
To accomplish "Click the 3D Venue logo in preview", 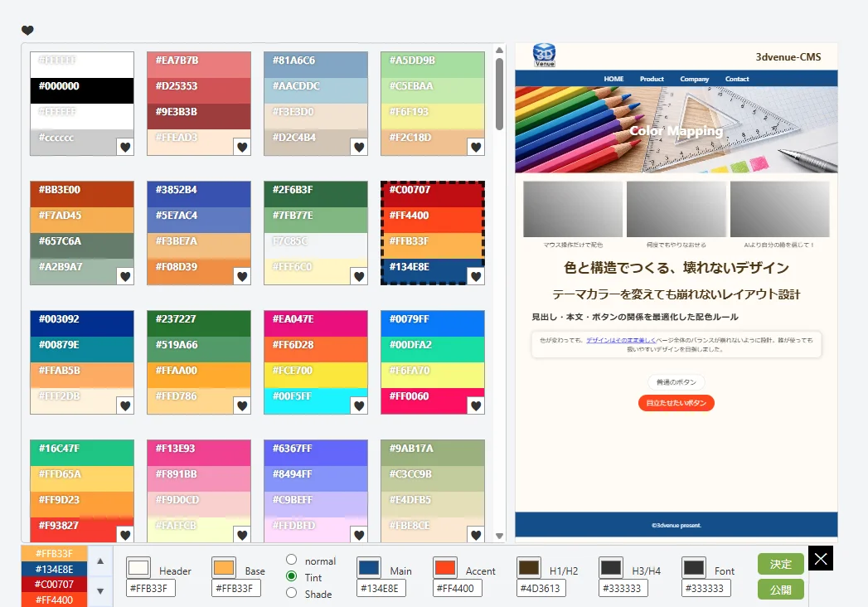I will [544, 56].
